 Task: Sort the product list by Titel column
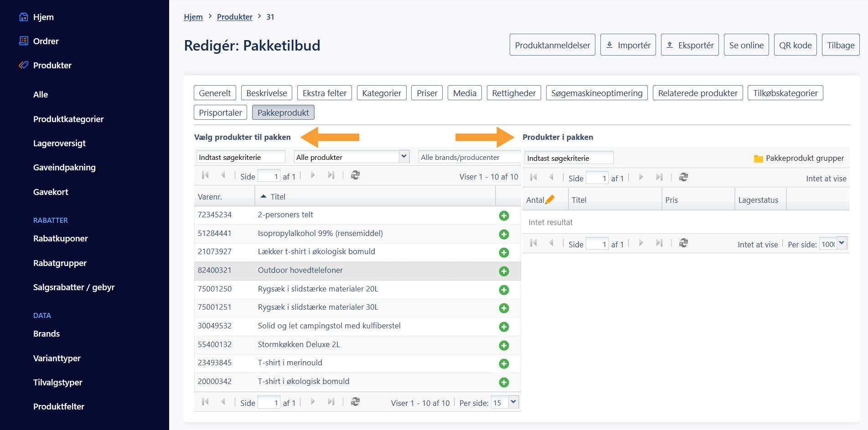(278, 197)
